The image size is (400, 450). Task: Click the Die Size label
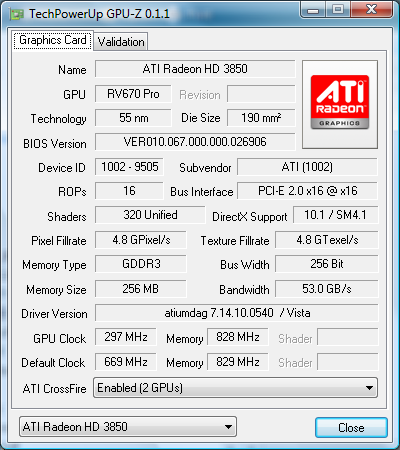tap(201, 118)
